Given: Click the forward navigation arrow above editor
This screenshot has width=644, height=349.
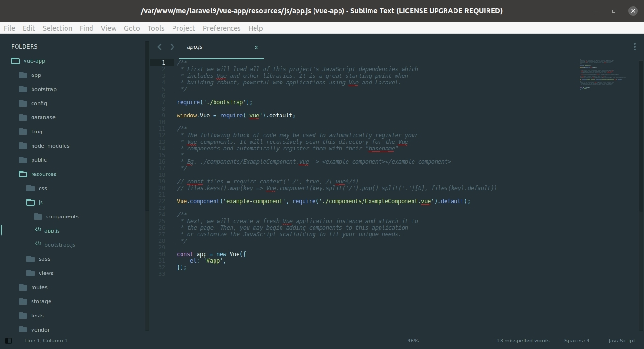Looking at the screenshot, I should (172, 47).
